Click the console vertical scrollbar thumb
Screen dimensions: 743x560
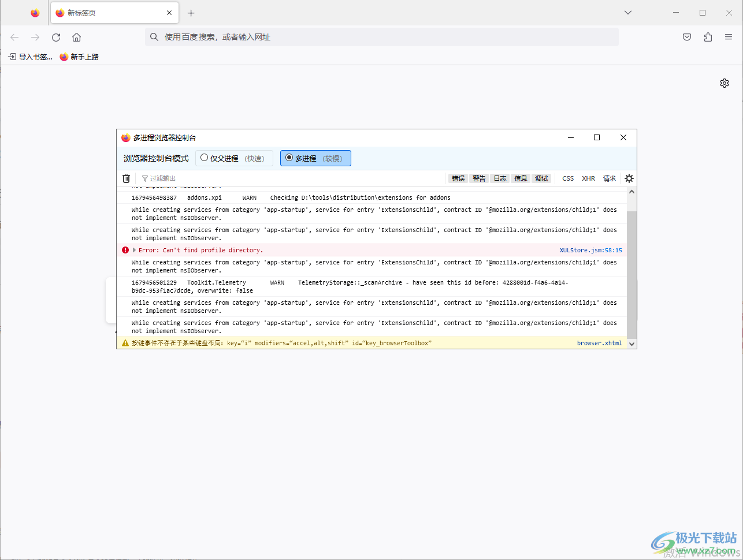pos(631,275)
